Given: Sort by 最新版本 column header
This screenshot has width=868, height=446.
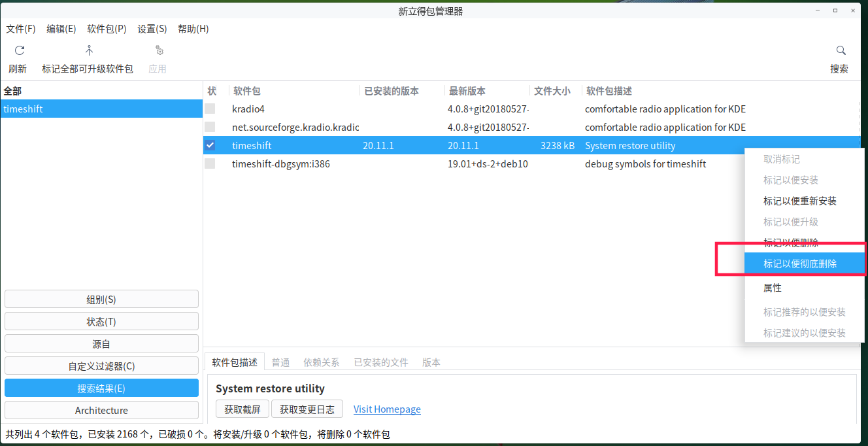Looking at the screenshot, I should click(487, 91).
